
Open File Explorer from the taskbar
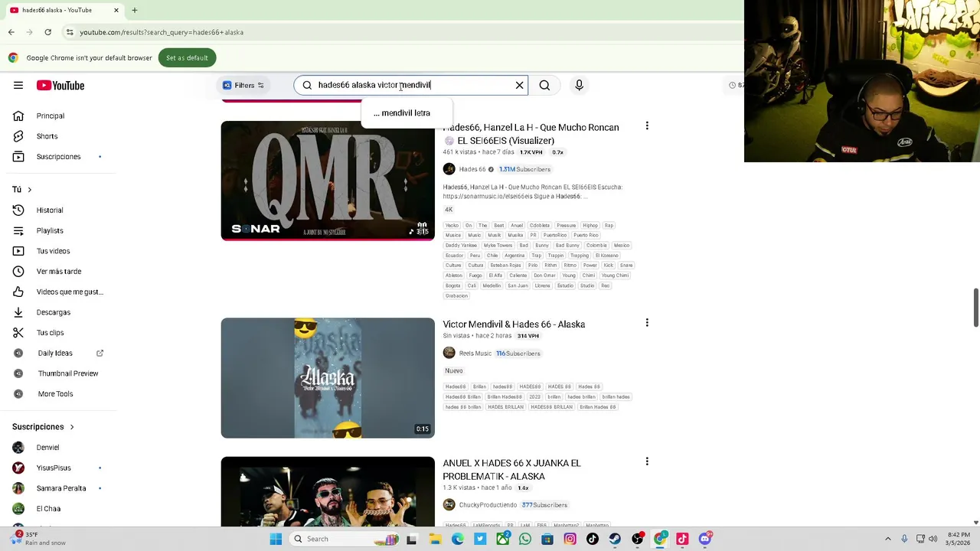tap(435, 539)
